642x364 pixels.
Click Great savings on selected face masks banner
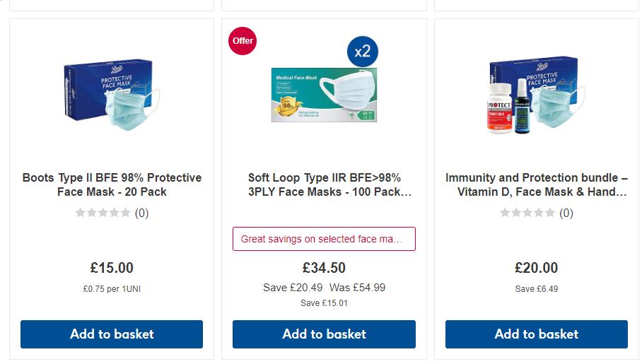click(x=324, y=239)
